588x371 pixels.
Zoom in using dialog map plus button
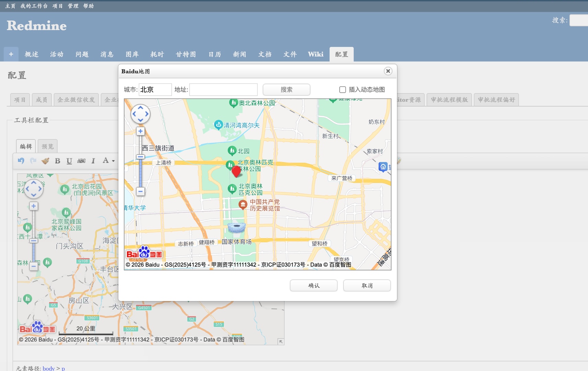tap(140, 131)
